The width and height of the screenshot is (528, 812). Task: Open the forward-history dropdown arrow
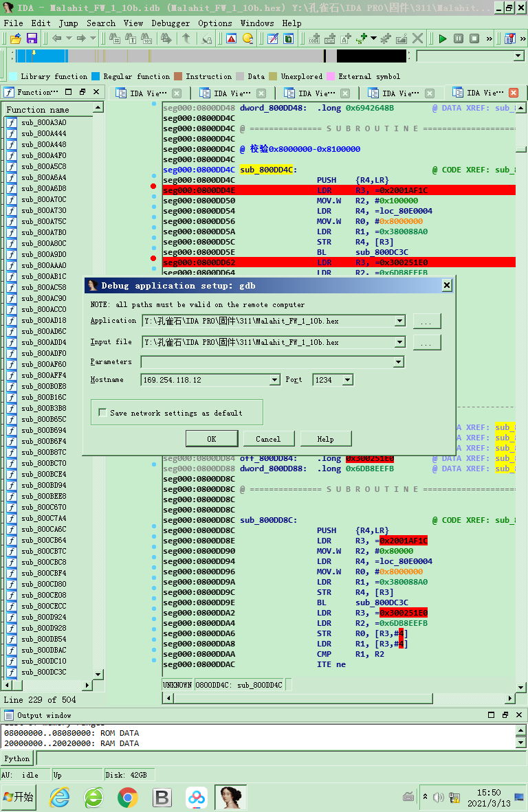93,38
